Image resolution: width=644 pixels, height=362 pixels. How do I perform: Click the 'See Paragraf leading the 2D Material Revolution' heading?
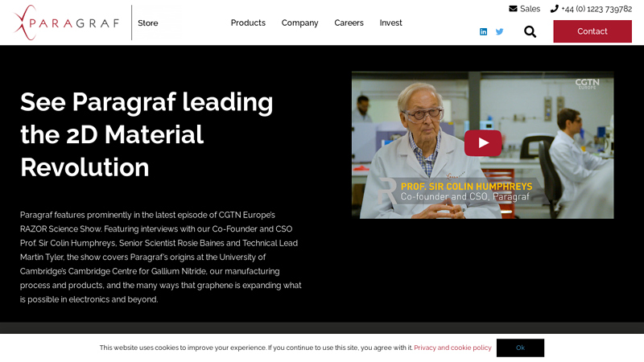point(147,134)
